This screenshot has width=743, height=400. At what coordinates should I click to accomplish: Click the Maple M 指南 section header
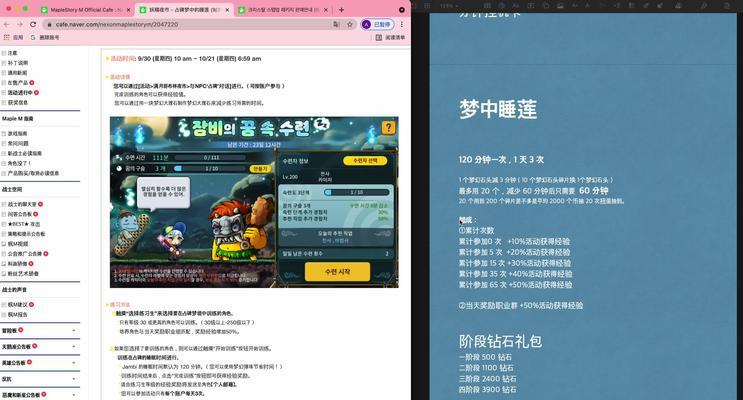pyautogui.click(x=18, y=118)
